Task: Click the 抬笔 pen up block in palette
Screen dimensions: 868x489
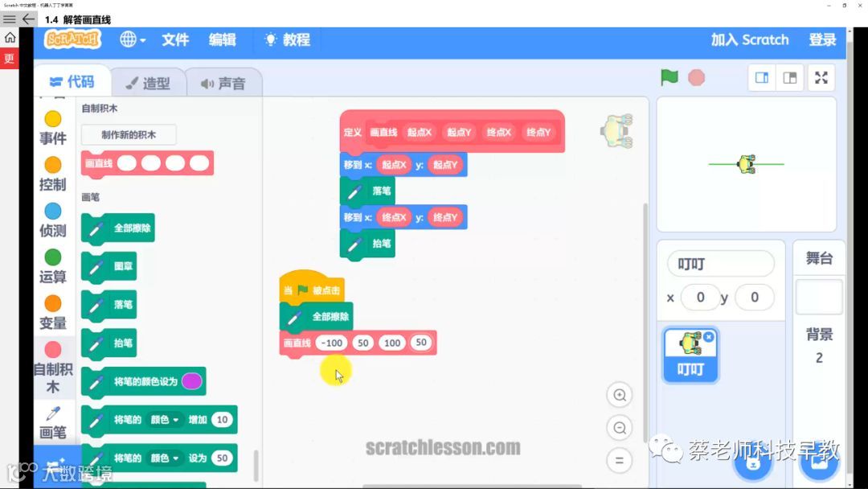Action: pyautogui.click(x=109, y=343)
